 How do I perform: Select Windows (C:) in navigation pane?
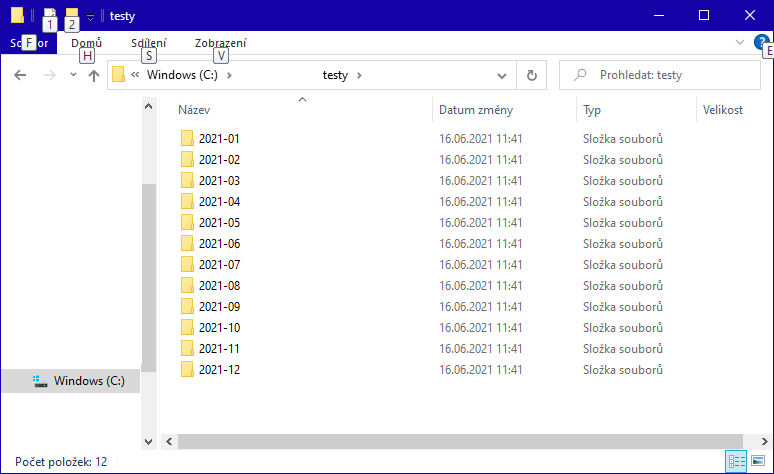88,380
